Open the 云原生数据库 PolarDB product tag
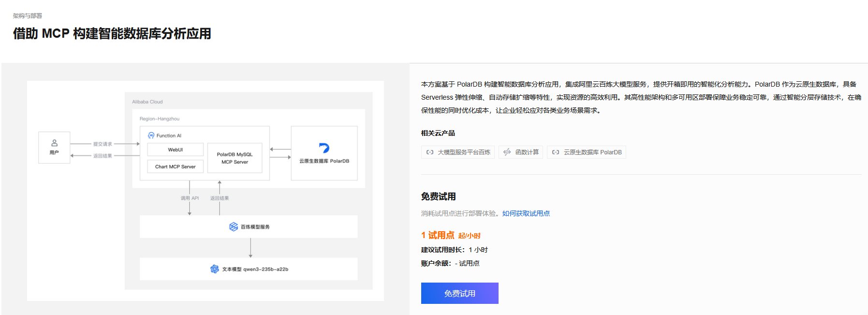868x315 pixels. pyautogui.click(x=587, y=152)
